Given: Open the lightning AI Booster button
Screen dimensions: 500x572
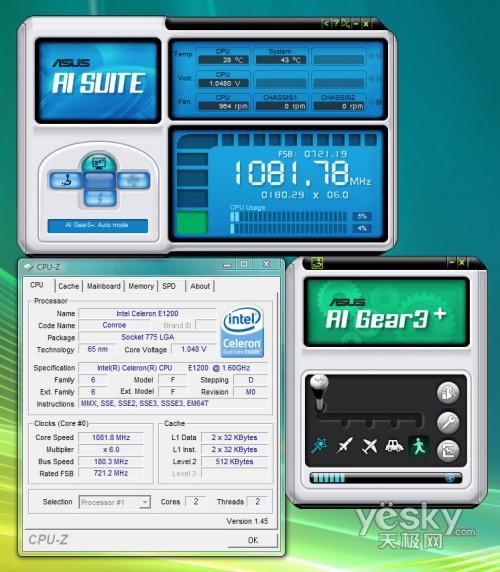Looking at the screenshot, I should click(100, 198).
